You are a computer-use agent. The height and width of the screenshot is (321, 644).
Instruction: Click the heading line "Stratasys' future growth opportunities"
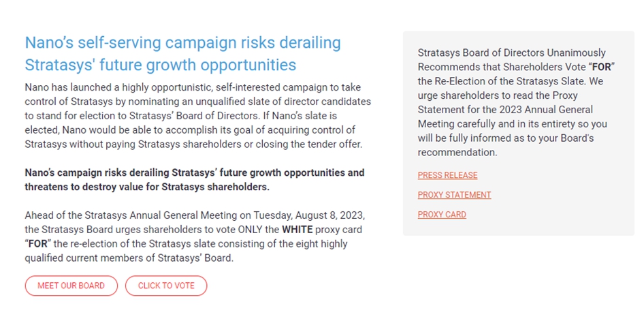pyautogui.click(x=160, y=65)
